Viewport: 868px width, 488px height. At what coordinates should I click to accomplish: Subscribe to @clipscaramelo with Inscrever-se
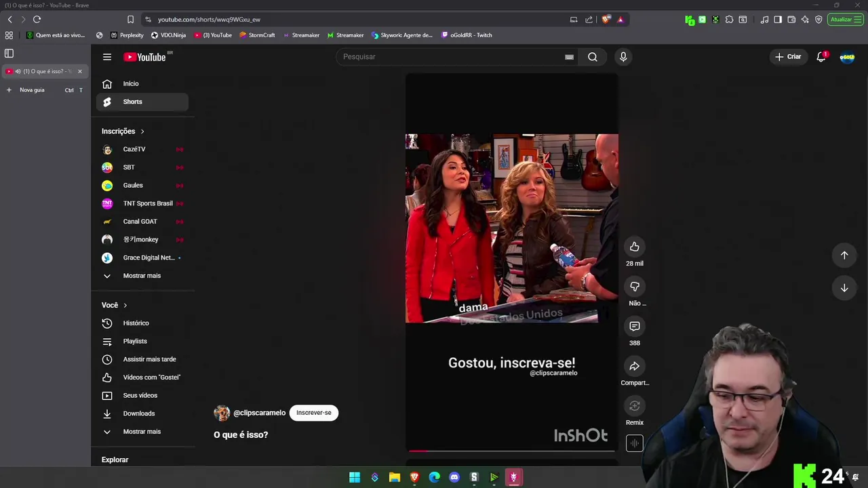[x=314, y=413]
